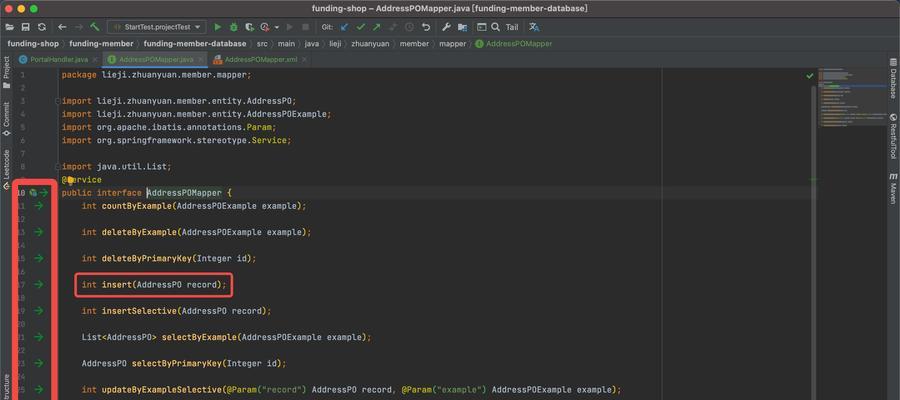The image size is (900, 400).
Task: Click the Tail toolbar button
Action: (x=512, y=27)
